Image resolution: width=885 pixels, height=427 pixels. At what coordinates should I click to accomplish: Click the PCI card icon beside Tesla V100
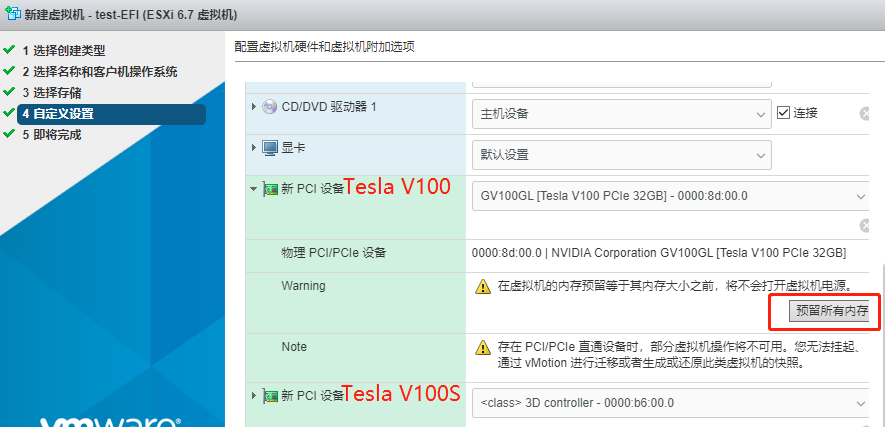click(x=271, y=190)
